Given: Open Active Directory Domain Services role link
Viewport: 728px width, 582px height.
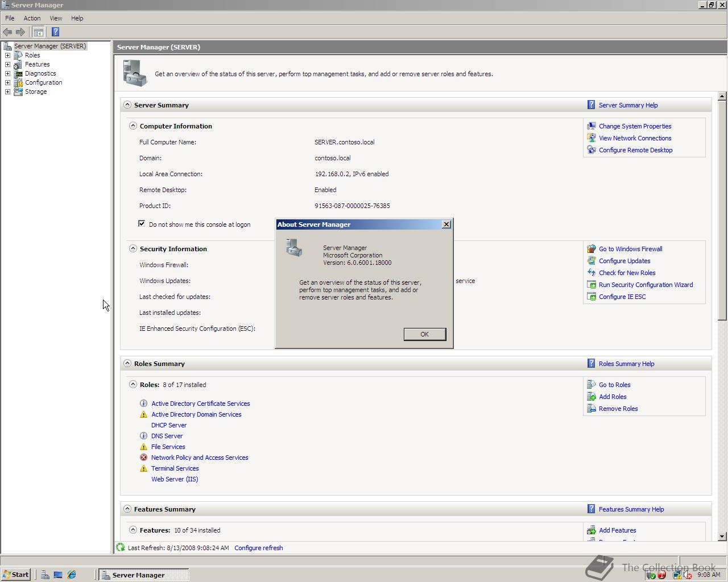Looking at the screenshot, I should pos(196,414).
